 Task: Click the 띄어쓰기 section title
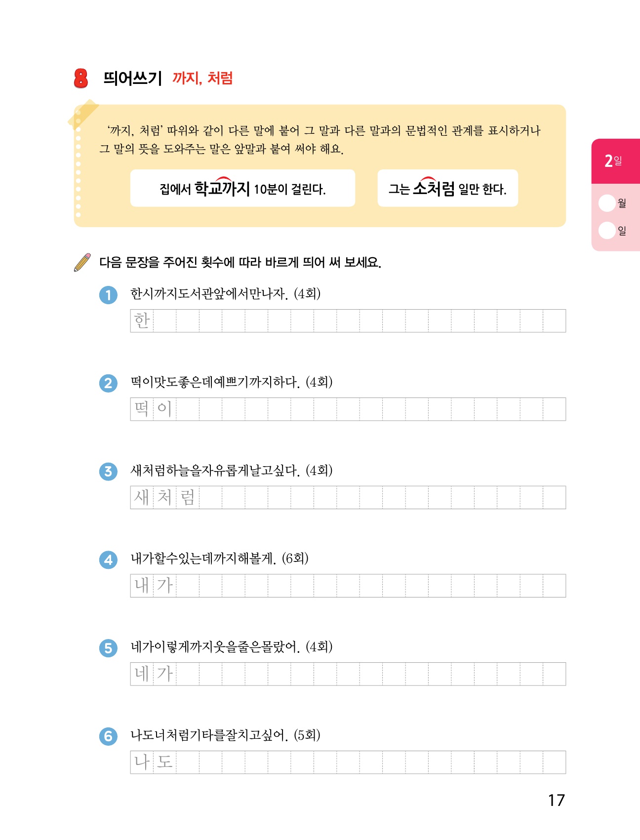[x=132, y=79]
